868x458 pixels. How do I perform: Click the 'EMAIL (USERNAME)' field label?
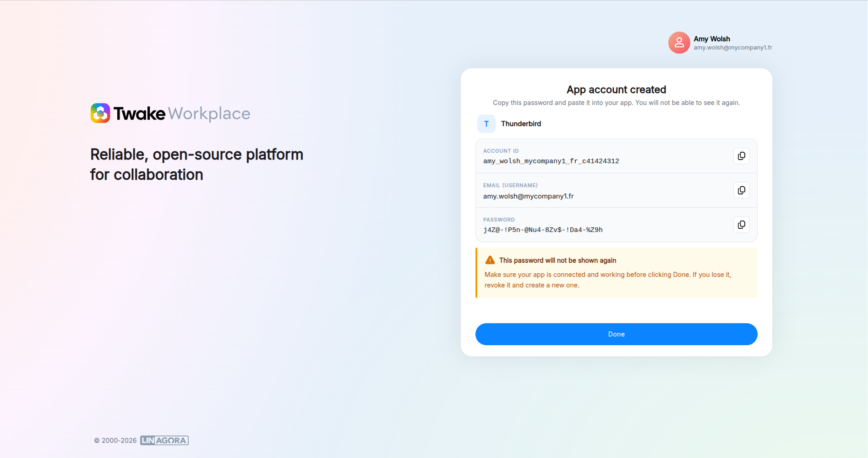point(510,185)
